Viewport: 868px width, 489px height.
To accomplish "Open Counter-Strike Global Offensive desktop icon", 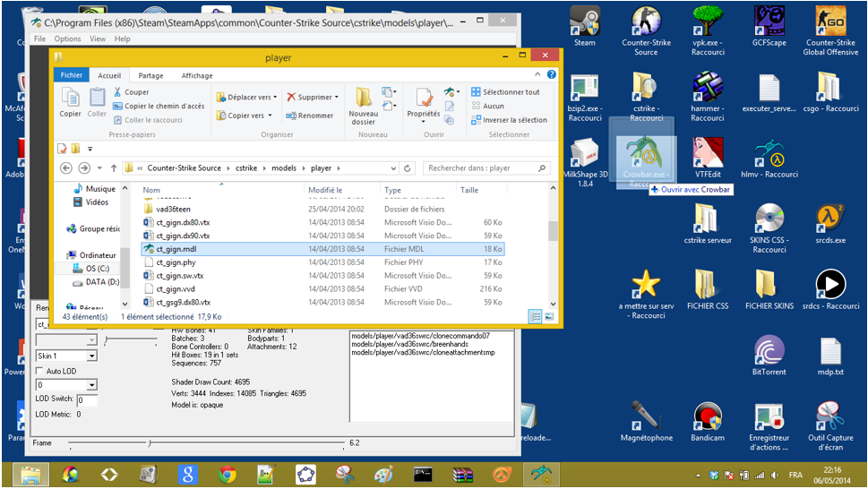I will point(830,30).
